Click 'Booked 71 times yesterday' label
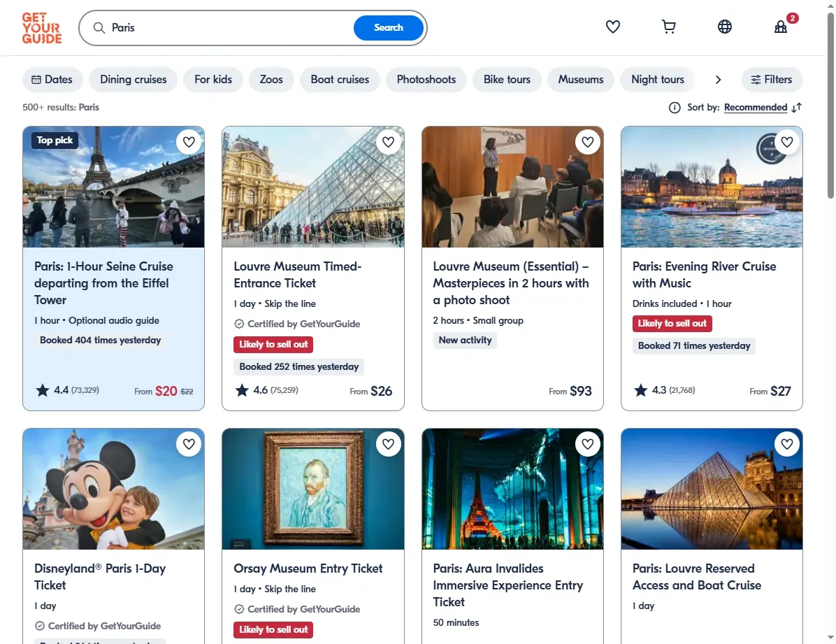The image size is (836, 644). coord(694,345)
